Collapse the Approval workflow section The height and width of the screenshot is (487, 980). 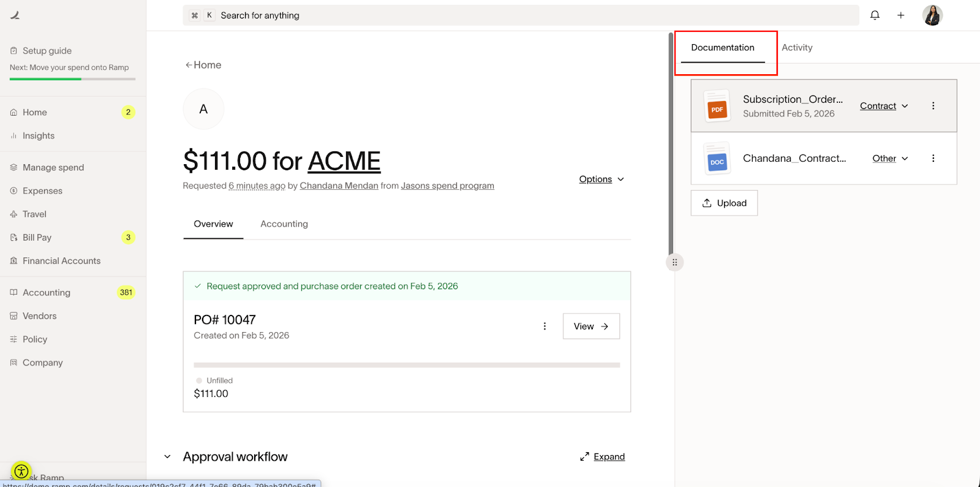(x=167, y=457)
